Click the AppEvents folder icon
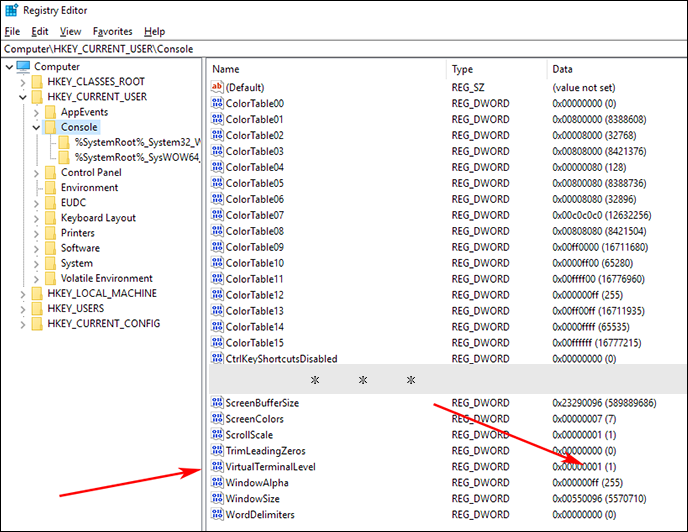 (x=51, y=112)
